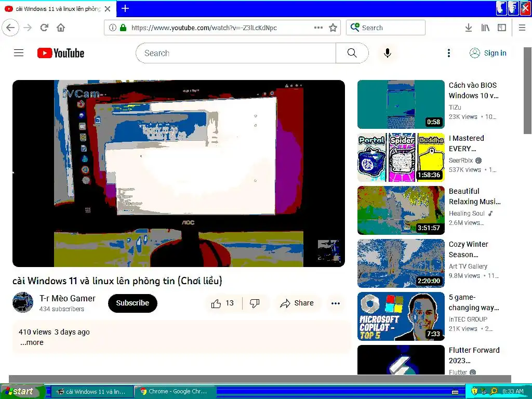The height and width of the screenshot is (399, 532).
Task: Subscribe to the T-r Mèo Gamer channel
Action: coord(132,303)
